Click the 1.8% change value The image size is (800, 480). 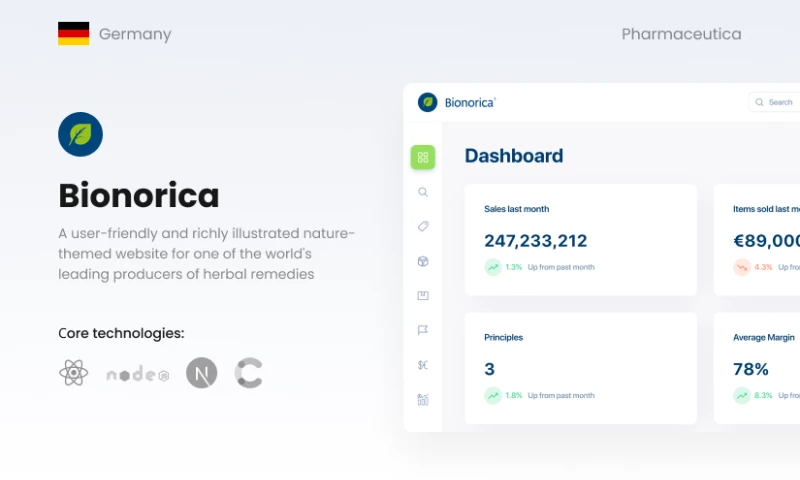pos(514,395)
